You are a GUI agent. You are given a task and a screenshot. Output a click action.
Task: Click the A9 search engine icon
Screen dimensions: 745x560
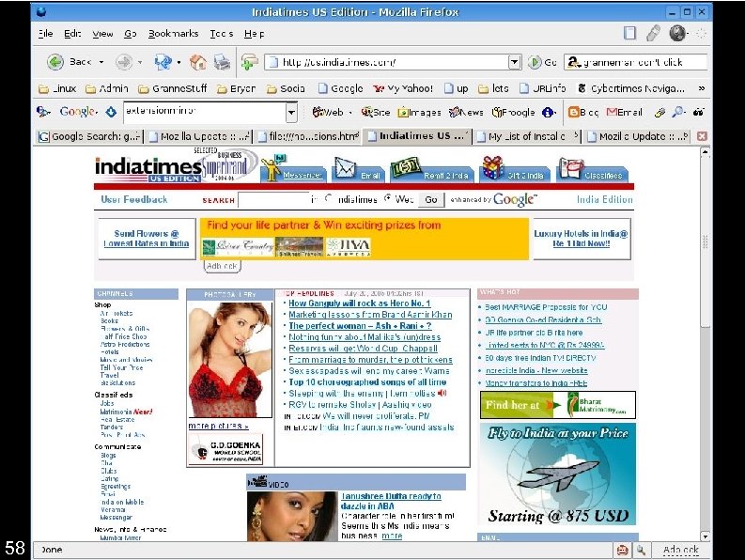coord(574,62)
